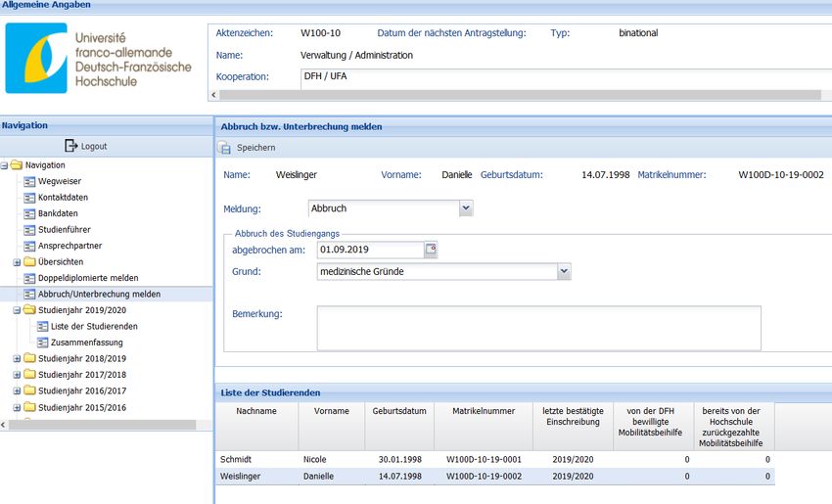Click the Wegweiser page icon
The image size is (832, 504).
pos(29,182)
